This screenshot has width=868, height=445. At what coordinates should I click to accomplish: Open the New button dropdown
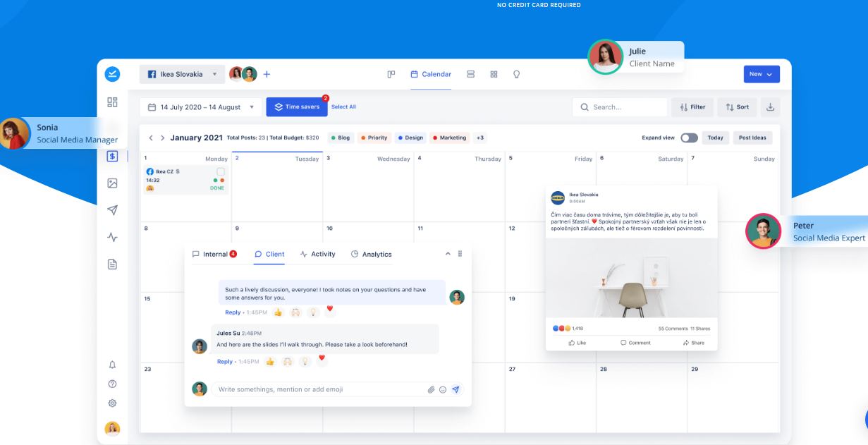point(761,74)
